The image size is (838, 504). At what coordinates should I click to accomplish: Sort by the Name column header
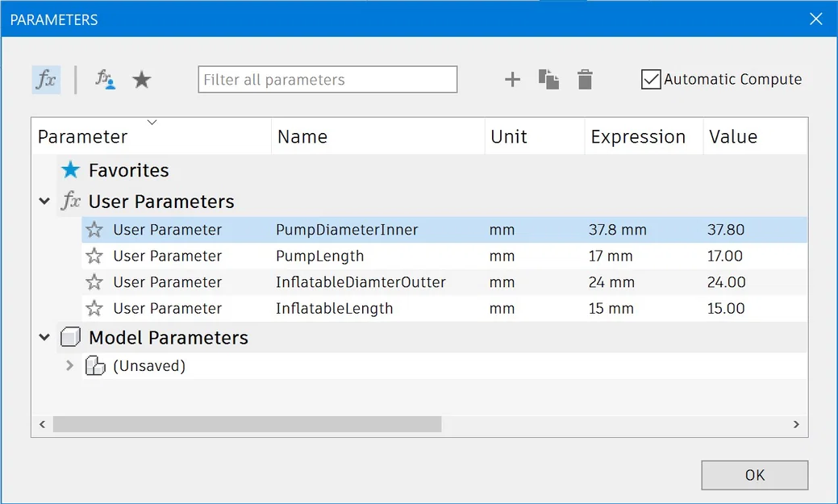pos(302,137)
